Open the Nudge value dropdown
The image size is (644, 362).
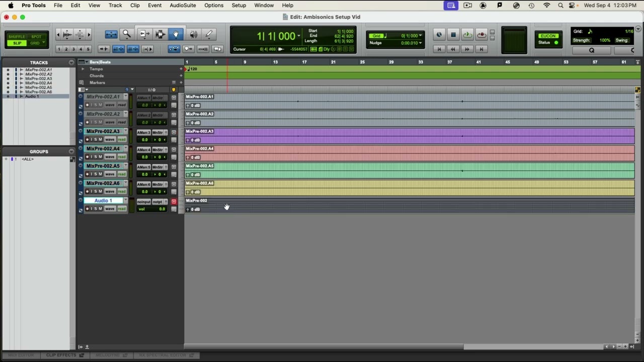[x=421, y=43]
